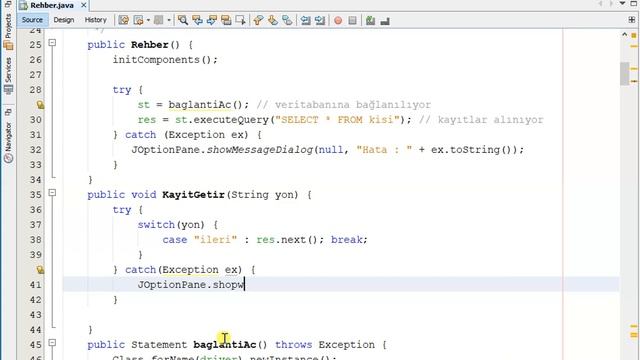The height and width of the screenshot is (360, 640).
Task: Click the greyed Forward navigation icon
Action: (158, 20)
